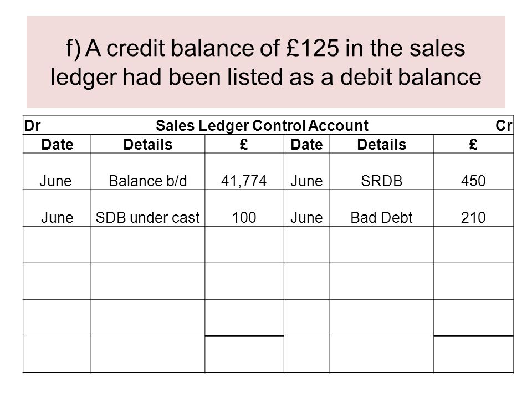Select the SDB under cast cell
Viewport: 532px width, 399px height.
pos(148,208)
